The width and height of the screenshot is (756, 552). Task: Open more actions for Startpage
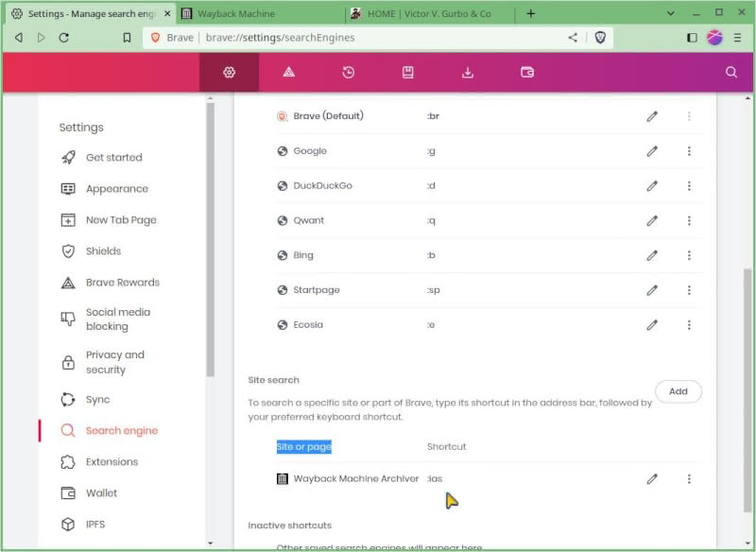coord(689,290)
